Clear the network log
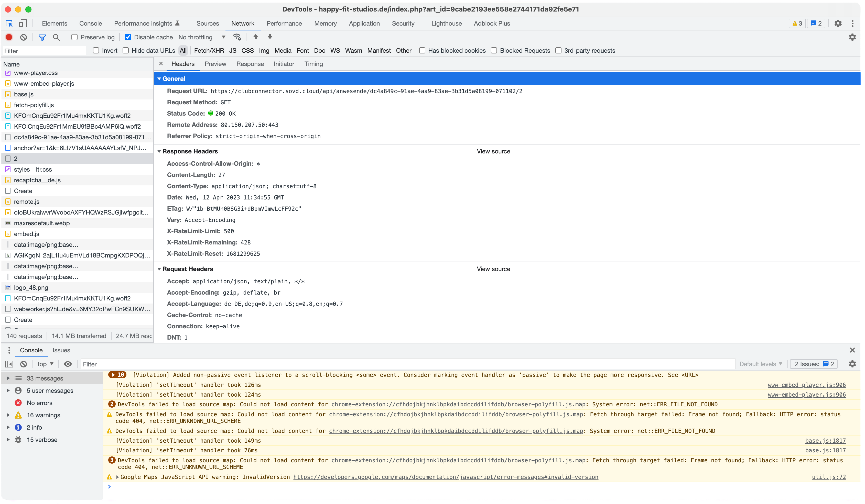 click(x=23, y=37)
